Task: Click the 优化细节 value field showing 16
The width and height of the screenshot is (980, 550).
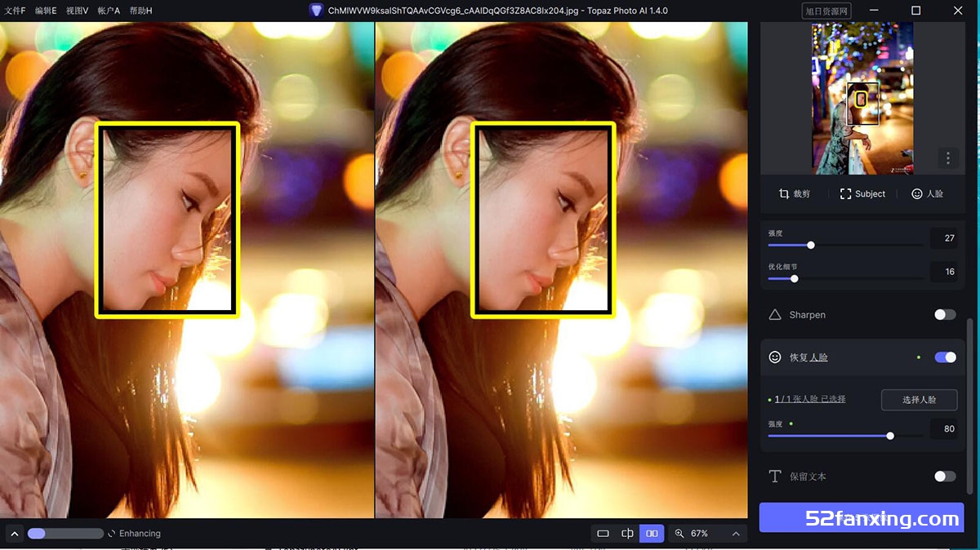Action: click(943, 272)
